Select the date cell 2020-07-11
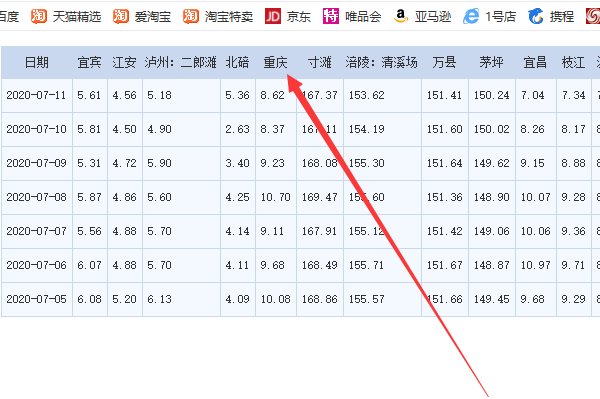This screenshot has height=399, width=600. (36, 95)
